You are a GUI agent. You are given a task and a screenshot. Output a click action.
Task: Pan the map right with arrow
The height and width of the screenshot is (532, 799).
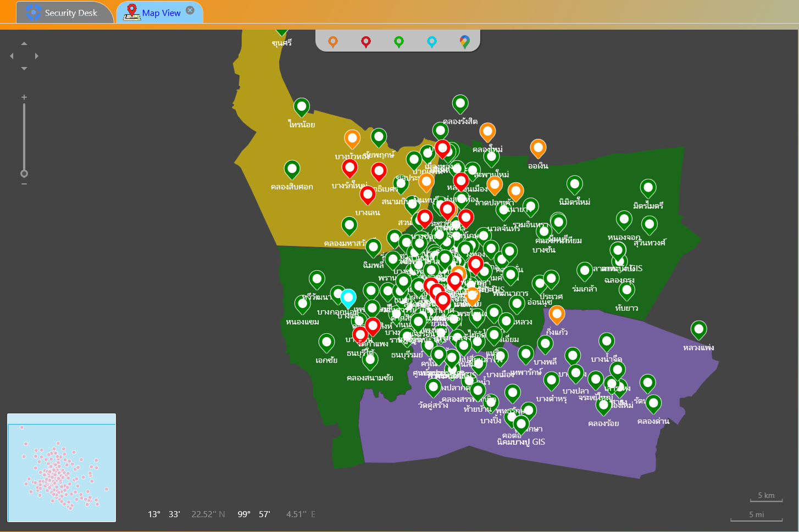37,56
